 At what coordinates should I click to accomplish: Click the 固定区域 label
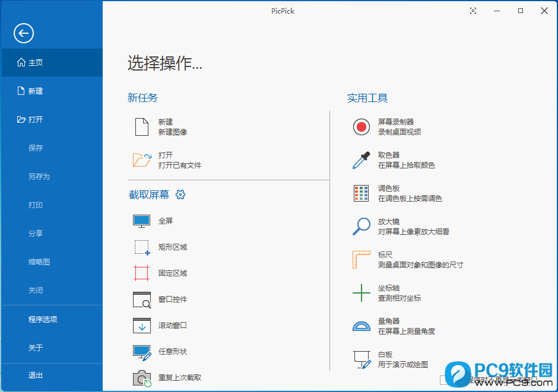(173, 273)
